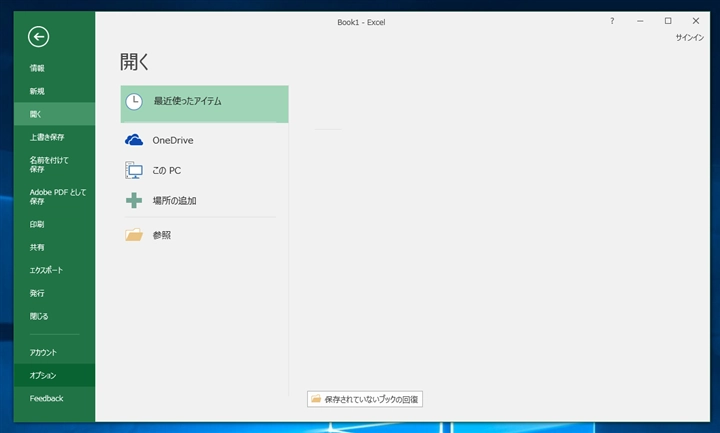
Task: Open the Help question mark icon
Action: point(612,21)
